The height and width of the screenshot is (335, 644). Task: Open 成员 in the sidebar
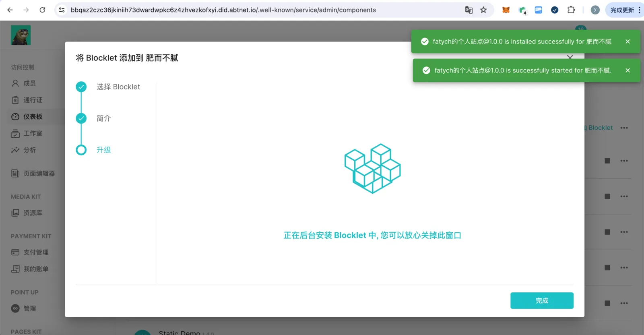click(x=29, y=83)
